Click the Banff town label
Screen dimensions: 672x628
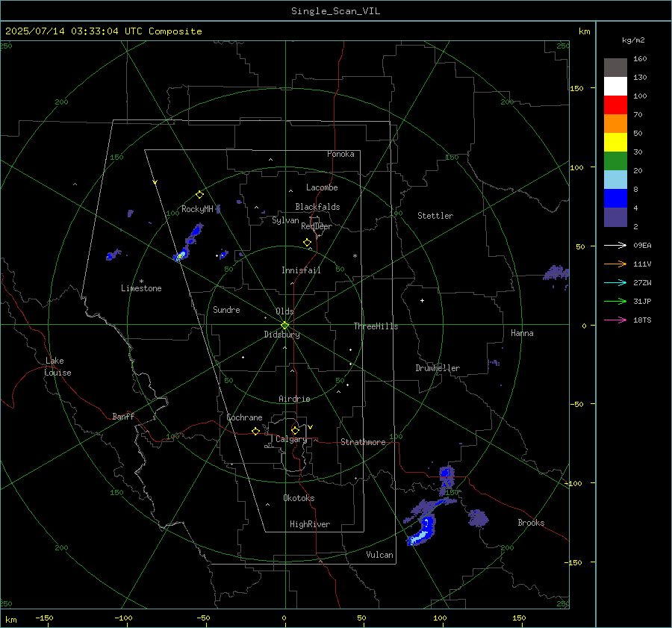pyautogui.click(x=123, y=416)
